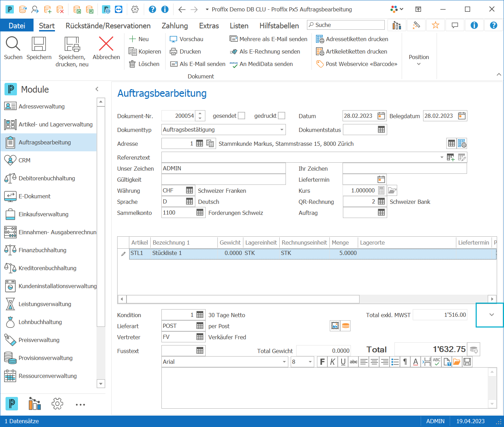The image size is (504, 427).
Task: Select the STL1 Stückliste 1 row
Action: point(313,253)
